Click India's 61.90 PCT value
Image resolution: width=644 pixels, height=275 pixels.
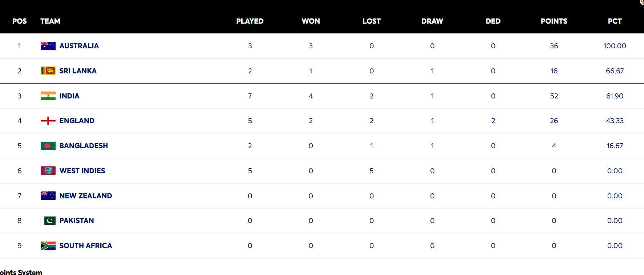[x=615, y=96]
